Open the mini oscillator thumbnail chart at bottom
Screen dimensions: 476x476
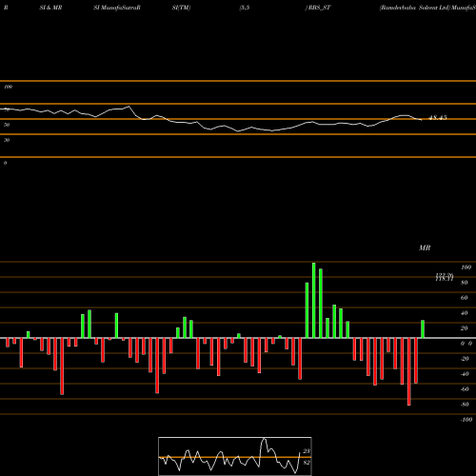point(235,456)
